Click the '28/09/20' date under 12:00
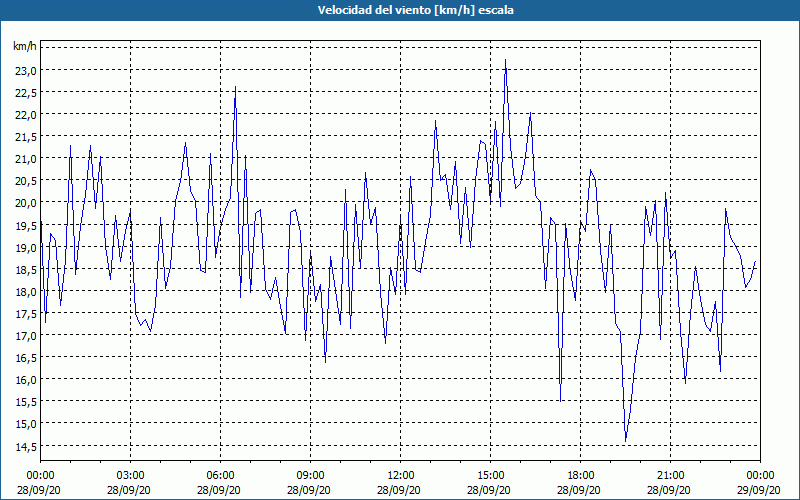The image size is (800, 500). (x=400, y=490)
